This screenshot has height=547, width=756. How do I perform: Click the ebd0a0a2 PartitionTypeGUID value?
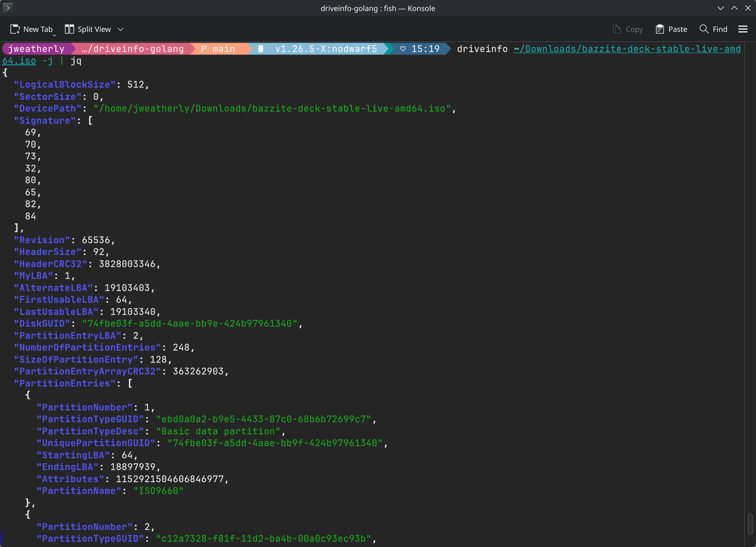[x=264, y=419]
